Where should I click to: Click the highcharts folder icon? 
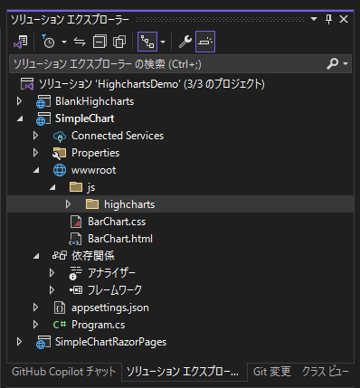(92, 204)
